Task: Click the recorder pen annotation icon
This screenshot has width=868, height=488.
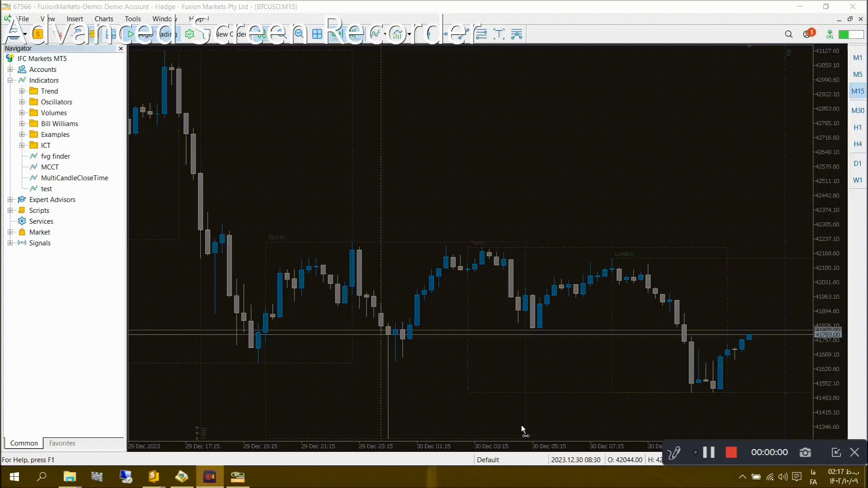Action: [674, 452]
